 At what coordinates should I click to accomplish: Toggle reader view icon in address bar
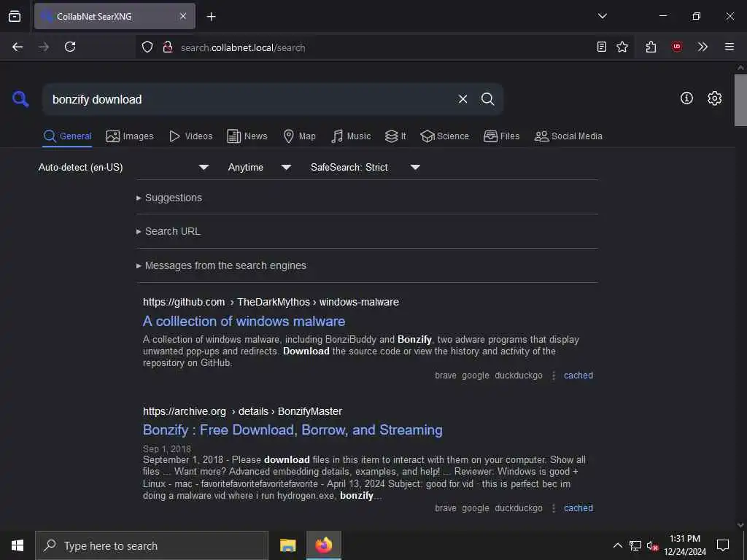tap(602, 47)
